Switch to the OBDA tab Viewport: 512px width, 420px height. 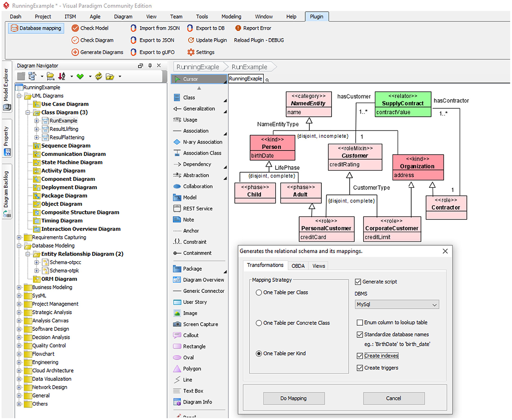[x=298, y=266]
